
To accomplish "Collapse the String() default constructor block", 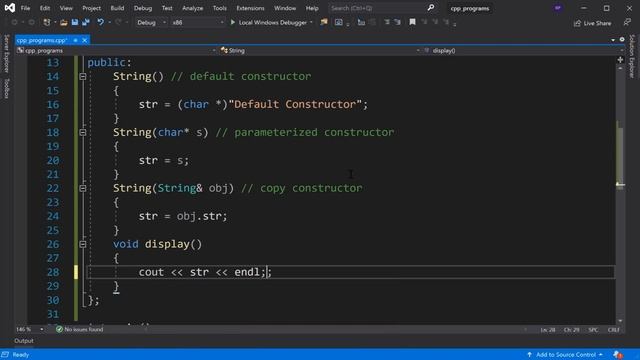I will 82,76.
